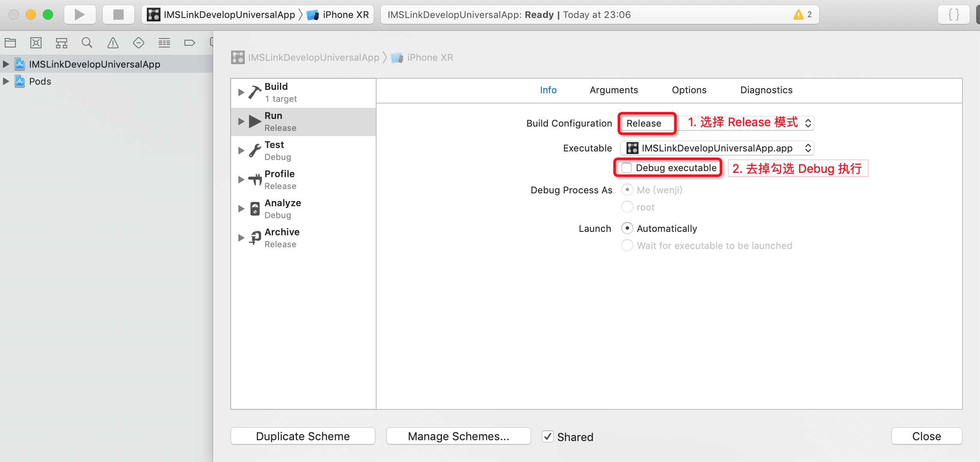Open the Find navigator magnifier icon
980x462 pixels.
click(x=87, y=43)
